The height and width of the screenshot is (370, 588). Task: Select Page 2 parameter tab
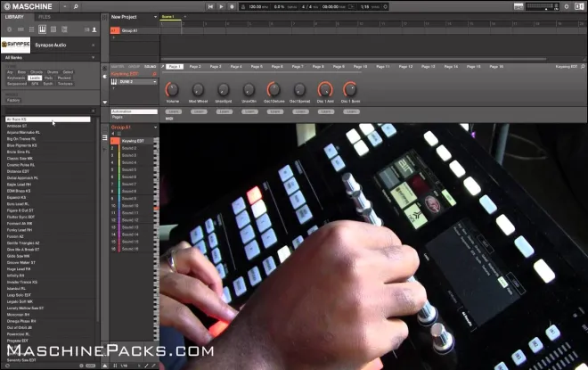tap(195, 66)
